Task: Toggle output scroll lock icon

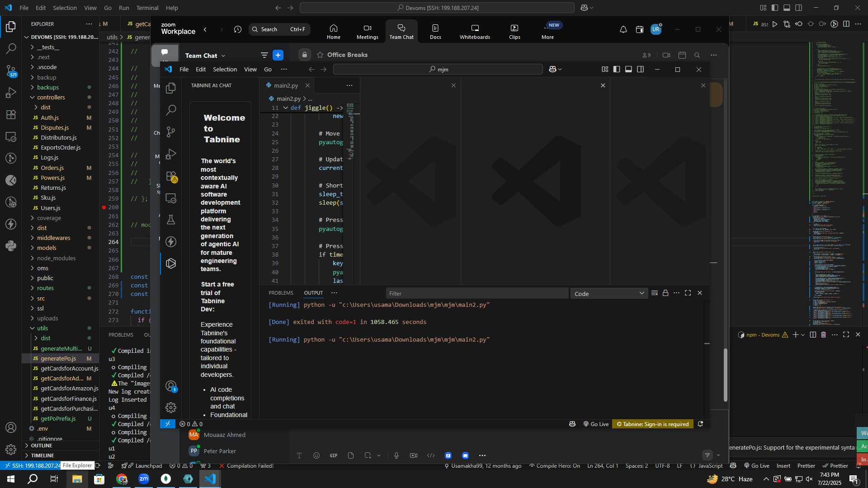Action: pyautogui.click(x=665, y=293)
